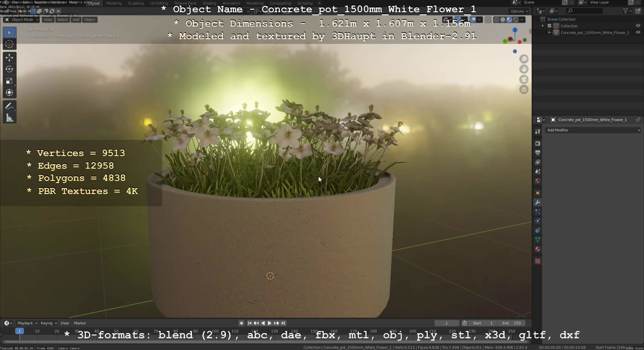Click the viewport pan hand icon

pos(524,69)
